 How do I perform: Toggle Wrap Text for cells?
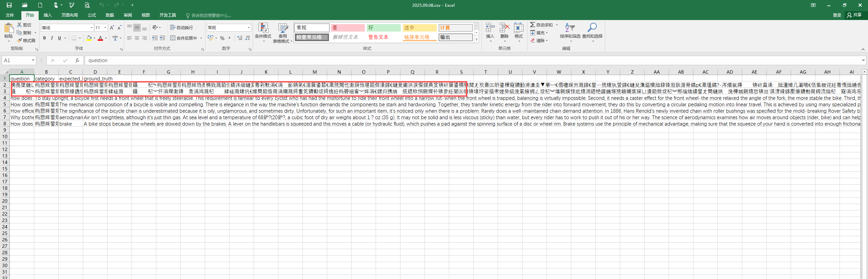[182, 27]
